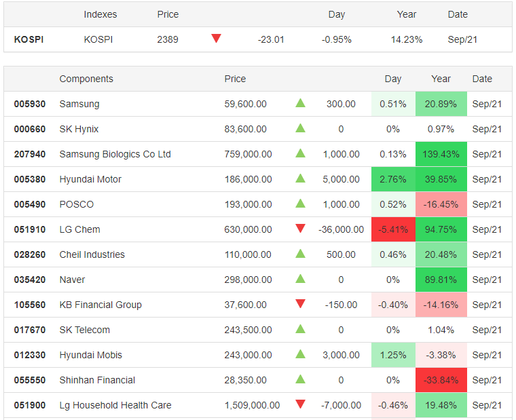Click ticker code 051910
This screenshot has height=420, width=516.
[x=30, y=229]
